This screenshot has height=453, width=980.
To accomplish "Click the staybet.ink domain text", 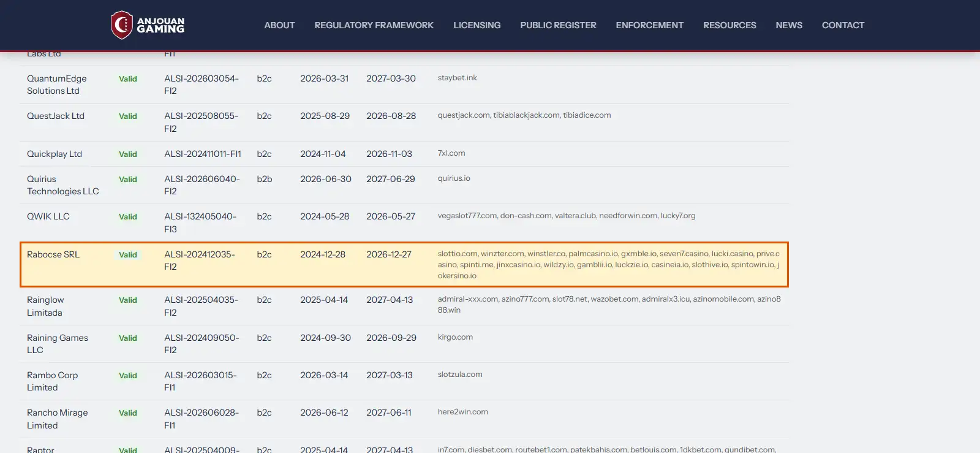I will coord(457,78).
